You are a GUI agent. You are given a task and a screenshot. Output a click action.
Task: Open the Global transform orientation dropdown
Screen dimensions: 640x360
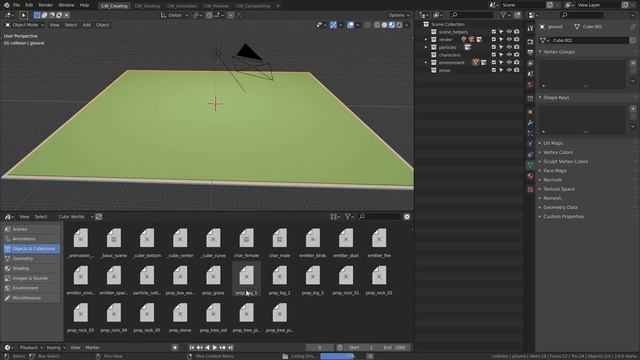pos(174,15)
